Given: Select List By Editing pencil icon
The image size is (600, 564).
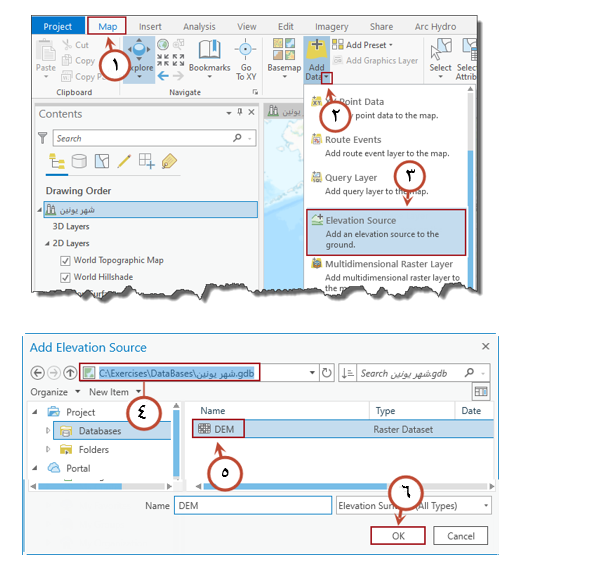Looking at the screenshot, I should (124, 161).
